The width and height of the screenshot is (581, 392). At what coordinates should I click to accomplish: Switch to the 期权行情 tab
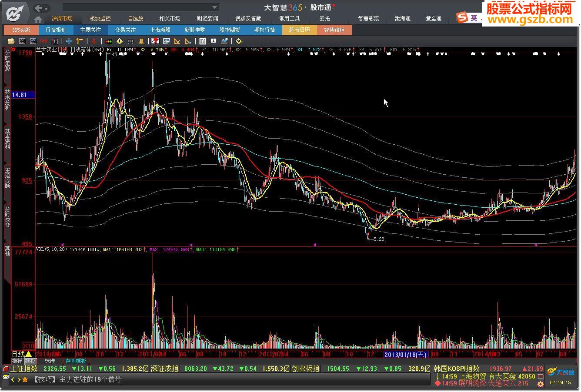click(264, 30)
